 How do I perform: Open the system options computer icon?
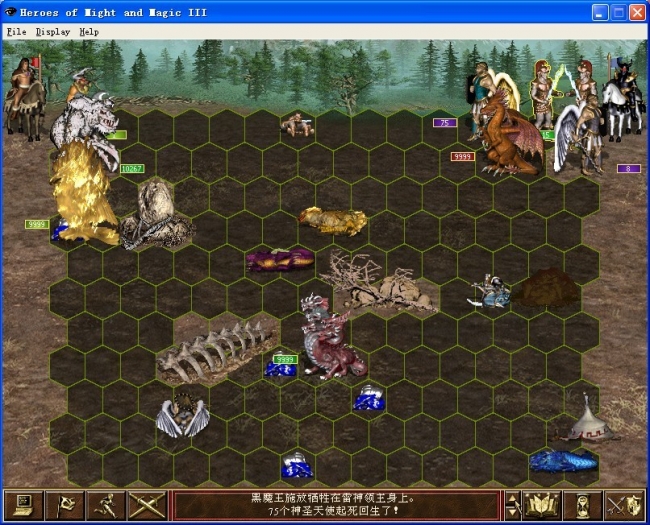click(x=24, y=505)
